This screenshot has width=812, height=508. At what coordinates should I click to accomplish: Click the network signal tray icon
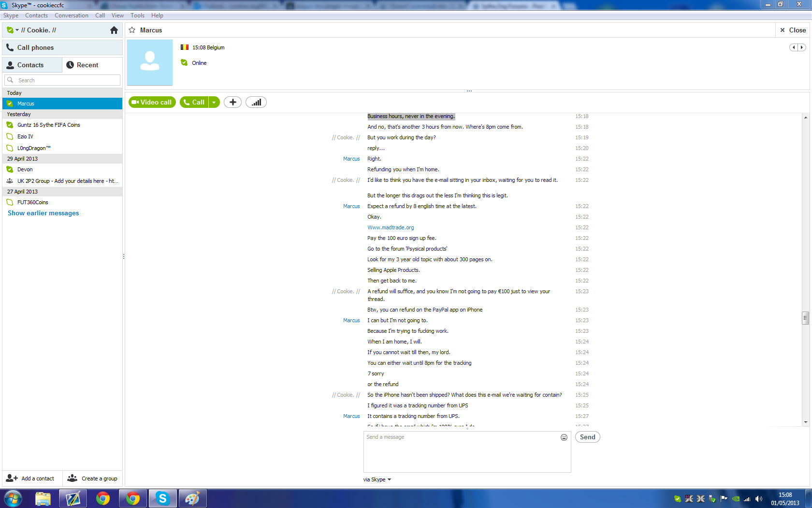[747, 499]
